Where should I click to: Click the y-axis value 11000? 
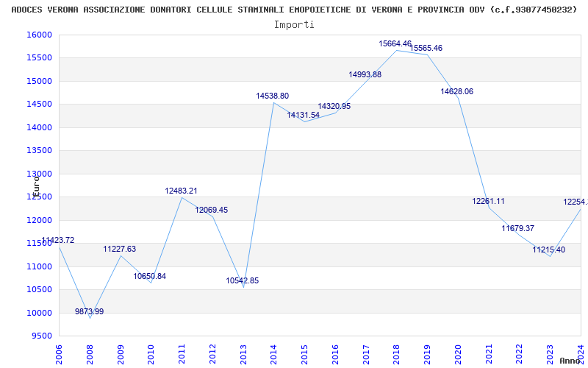tap(39, 267)
